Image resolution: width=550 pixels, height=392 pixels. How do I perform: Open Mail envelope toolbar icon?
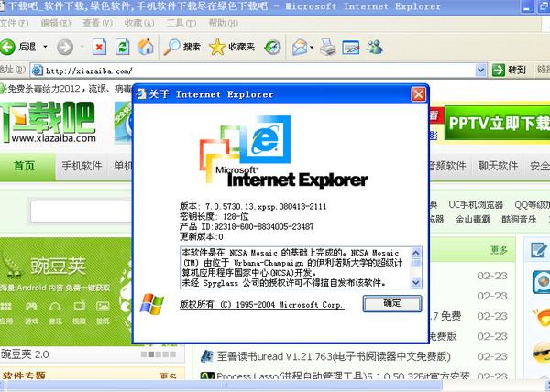click(300, 48)
